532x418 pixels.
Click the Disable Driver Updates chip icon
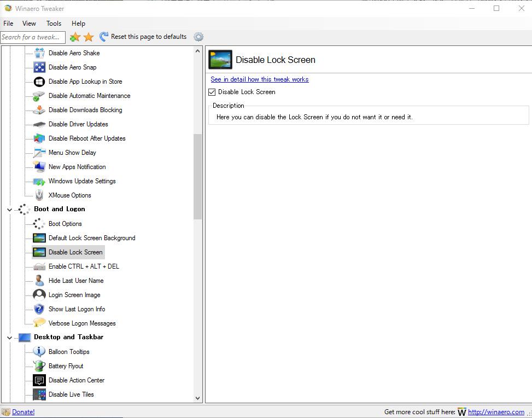39,124
